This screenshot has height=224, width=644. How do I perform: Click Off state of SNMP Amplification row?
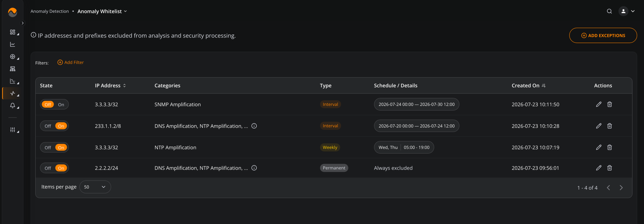click(48, 105)
